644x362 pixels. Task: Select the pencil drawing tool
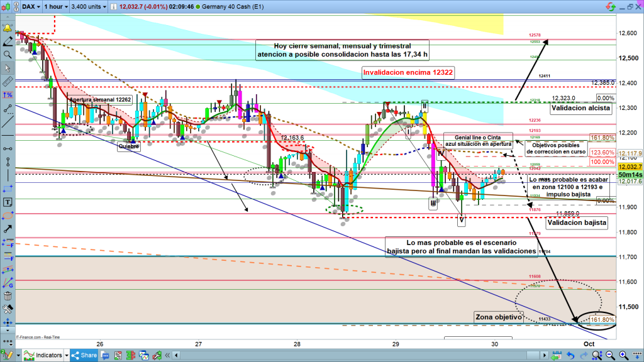(8, 41)
